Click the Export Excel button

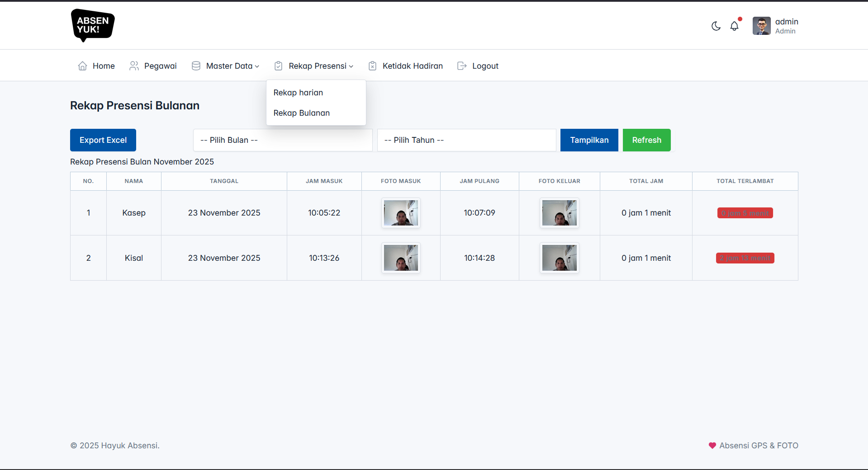click(103, 140)
